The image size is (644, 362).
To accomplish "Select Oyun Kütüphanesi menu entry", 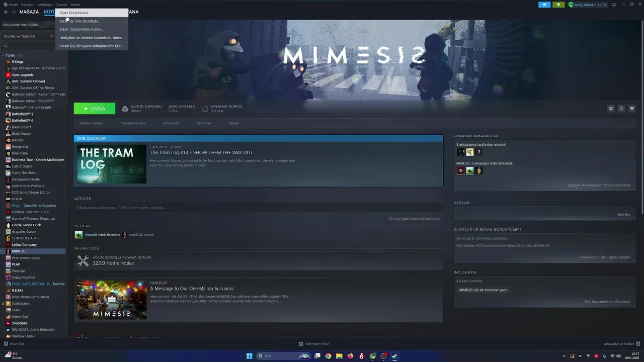I will coord(92,13).
